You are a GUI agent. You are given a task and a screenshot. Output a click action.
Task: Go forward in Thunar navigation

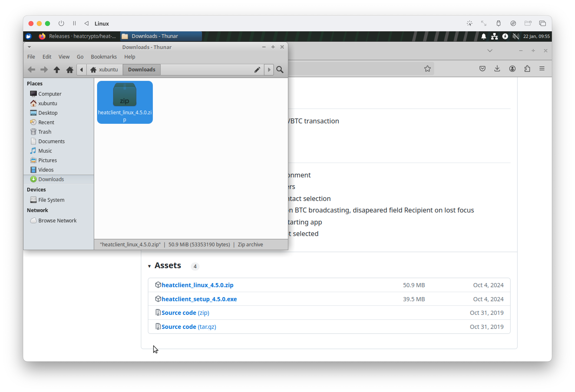44,70
